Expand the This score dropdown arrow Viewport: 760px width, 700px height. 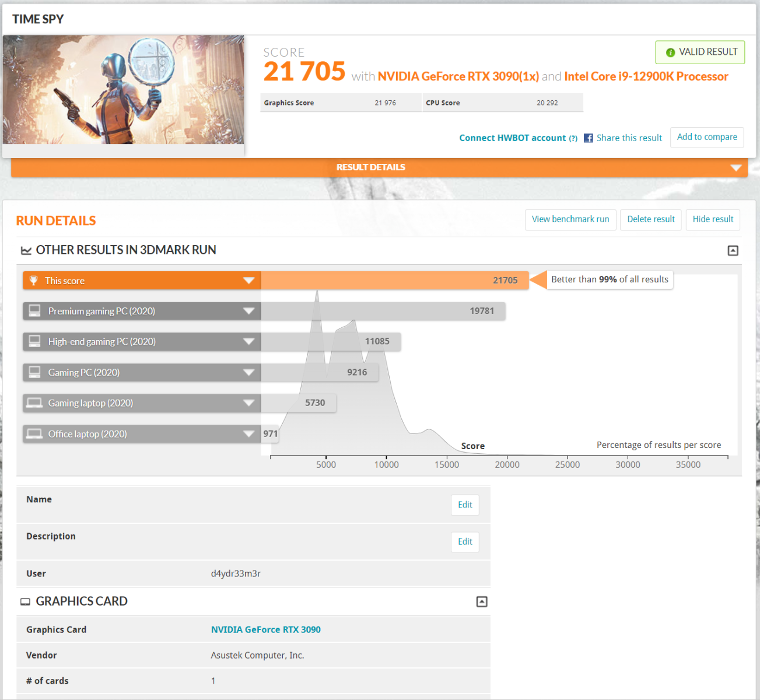tap(249, 281)
